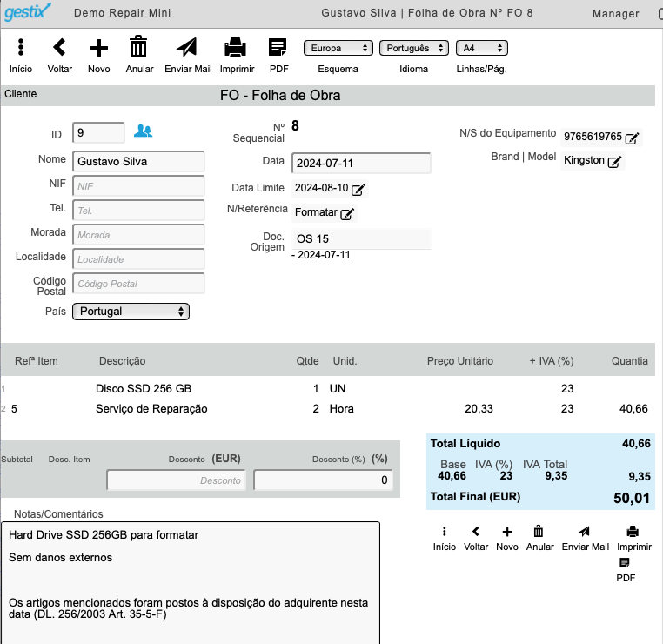Screen dimensions: 663x644
Task: Print using the top Imprimir icon
Action: coord(236,47)
